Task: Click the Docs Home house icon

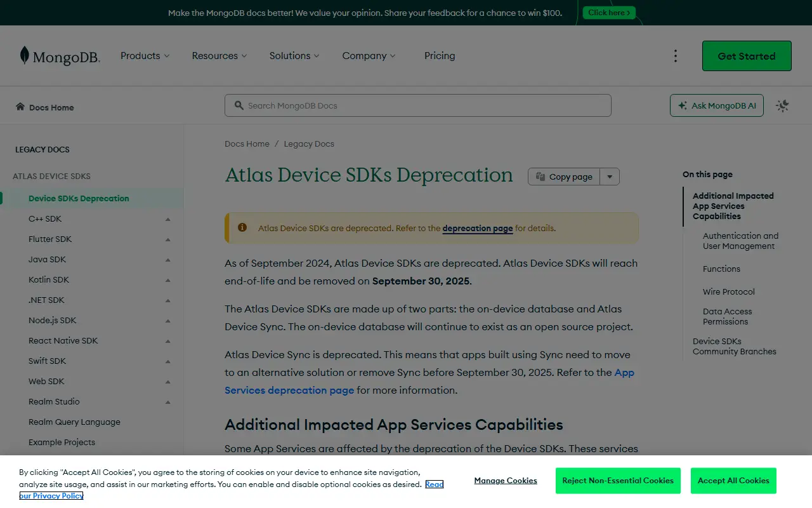Action: point(20,107)
